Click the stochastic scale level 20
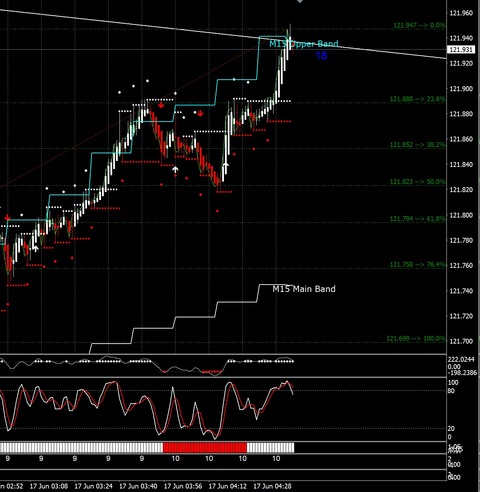The height and width of the screenshot is (492, 480). (x=452, y=429)
